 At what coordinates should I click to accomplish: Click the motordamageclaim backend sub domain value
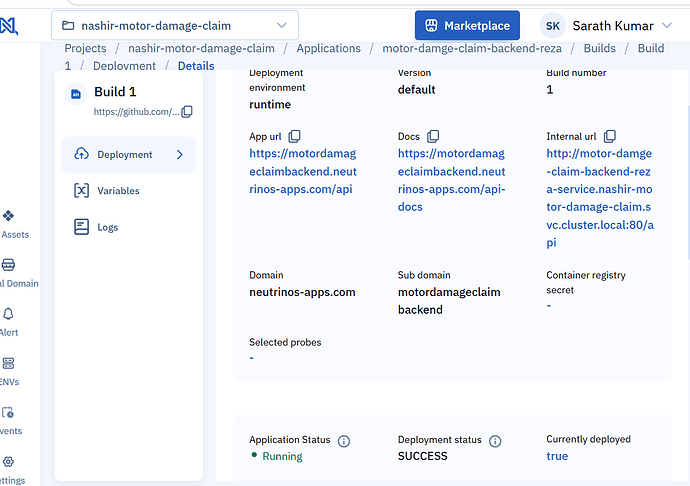tap(449, 301)
